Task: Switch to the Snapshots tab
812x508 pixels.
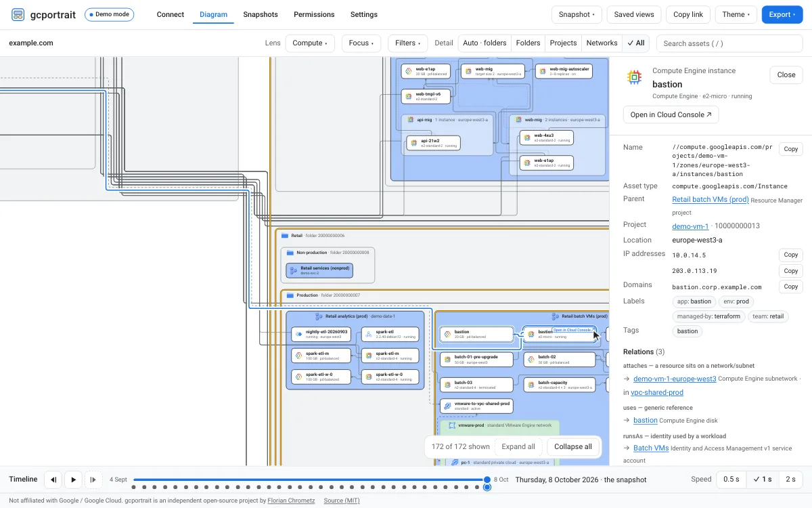Action: point(261,14)
